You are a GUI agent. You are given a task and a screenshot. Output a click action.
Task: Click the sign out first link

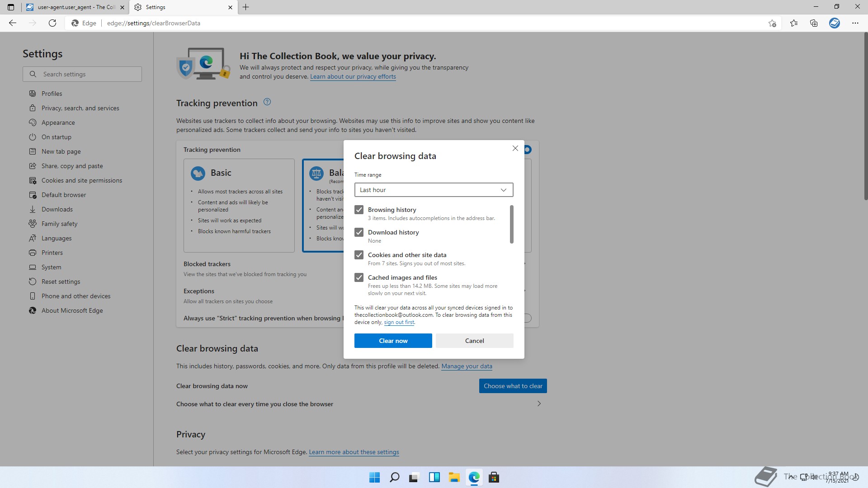coord(399,322)
